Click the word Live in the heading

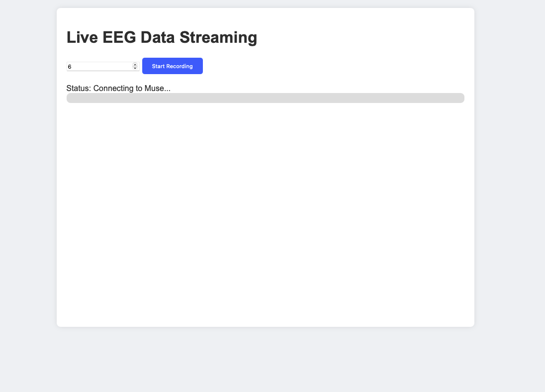point(82,37)
